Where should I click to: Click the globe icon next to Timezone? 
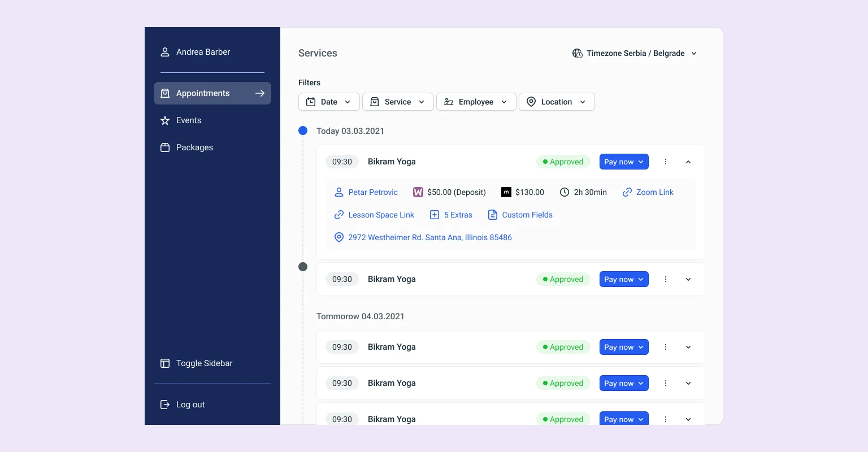pos(578,53)
